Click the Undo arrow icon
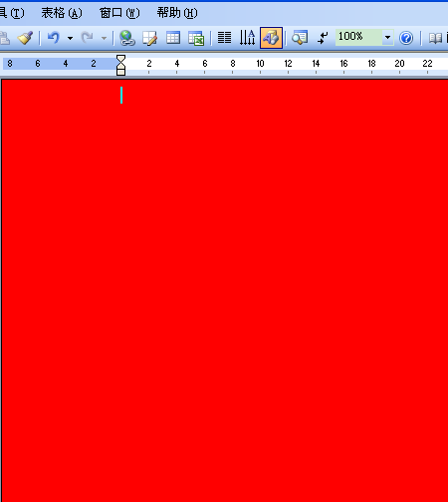The height and width of the screenshot is (502, 448). pos(53,38)
